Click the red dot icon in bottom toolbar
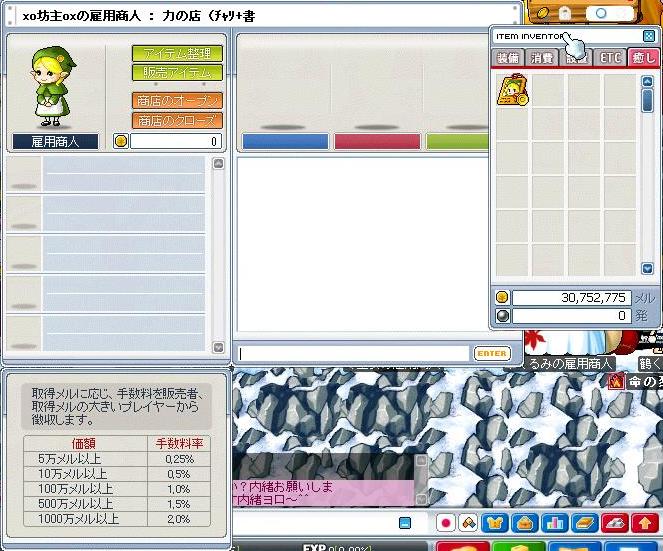 click(445, 523)
